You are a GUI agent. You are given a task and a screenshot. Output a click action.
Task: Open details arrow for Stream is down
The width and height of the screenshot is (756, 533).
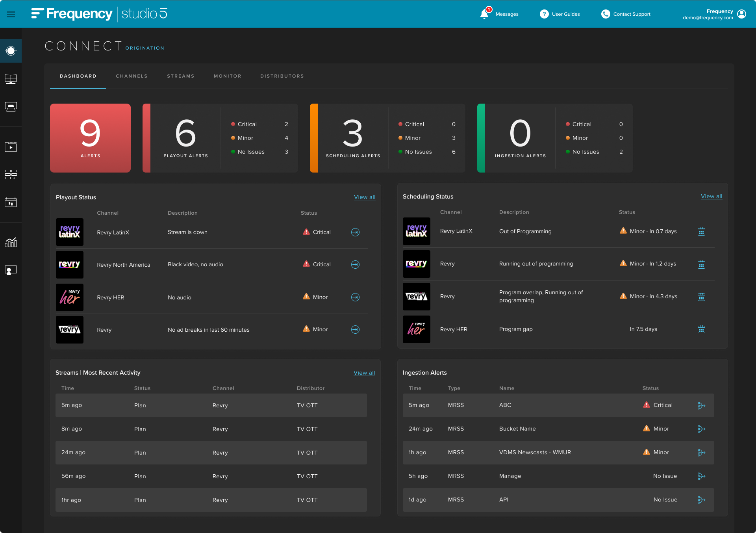[x=355, y=232]
